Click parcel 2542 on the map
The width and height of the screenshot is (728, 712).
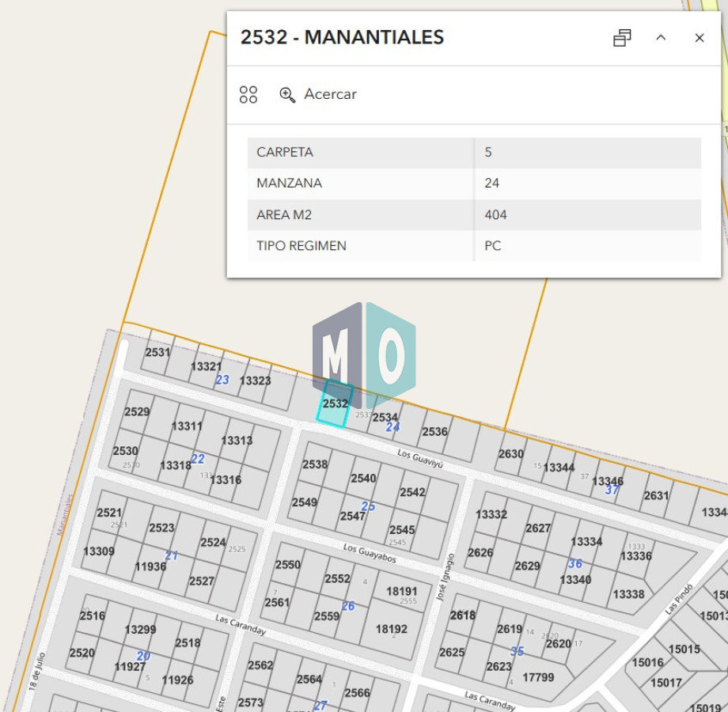(x=412, y=492)
